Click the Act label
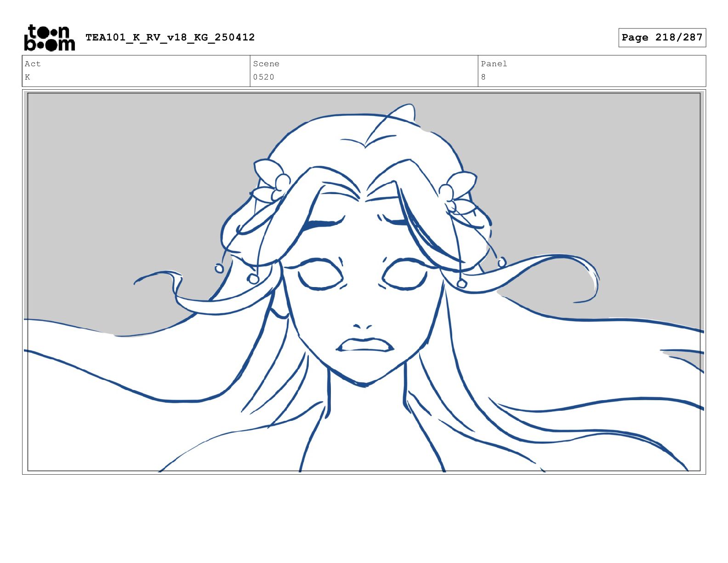Image resolution: width=728 pixels, height=563 pixels. click(33, 64)
